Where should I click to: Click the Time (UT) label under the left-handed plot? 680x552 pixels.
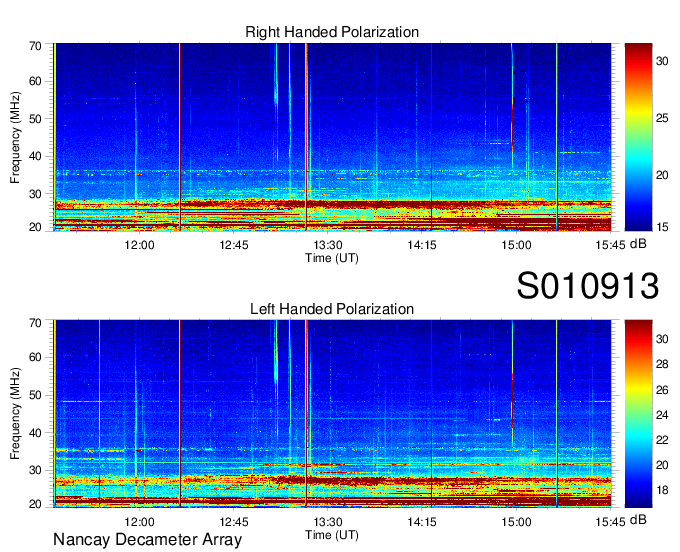point(332,535)
